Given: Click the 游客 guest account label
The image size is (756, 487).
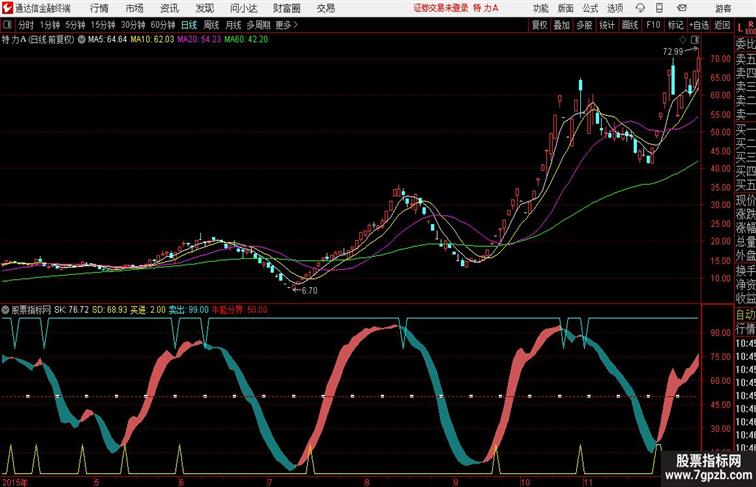Looking at the screenshot, I should pos(723,8).
